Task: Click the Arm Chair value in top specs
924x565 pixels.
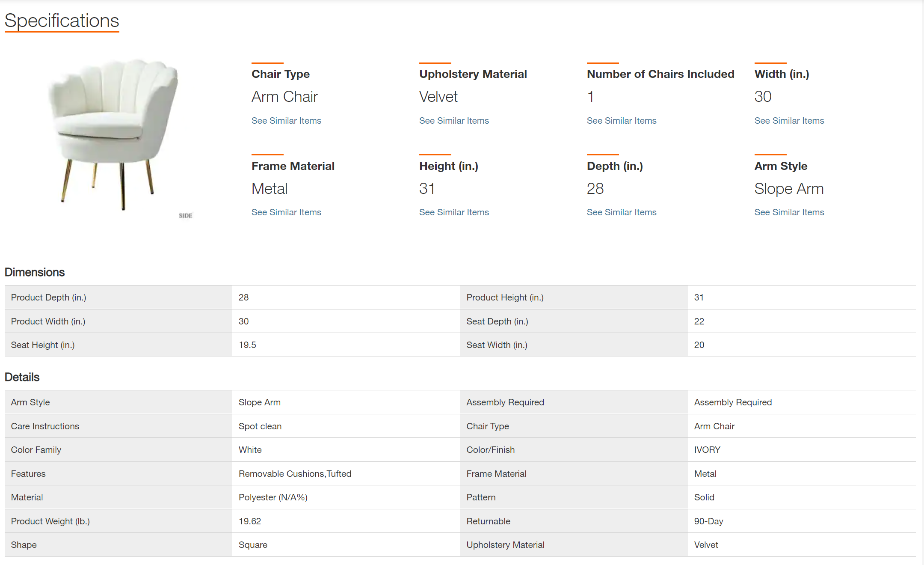Action: 284,97
